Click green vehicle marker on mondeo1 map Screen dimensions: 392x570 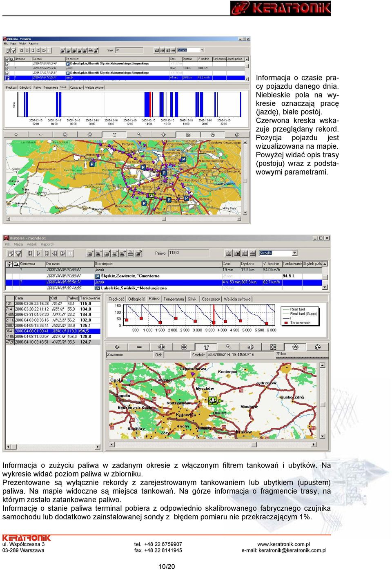(x=212, y=400)
